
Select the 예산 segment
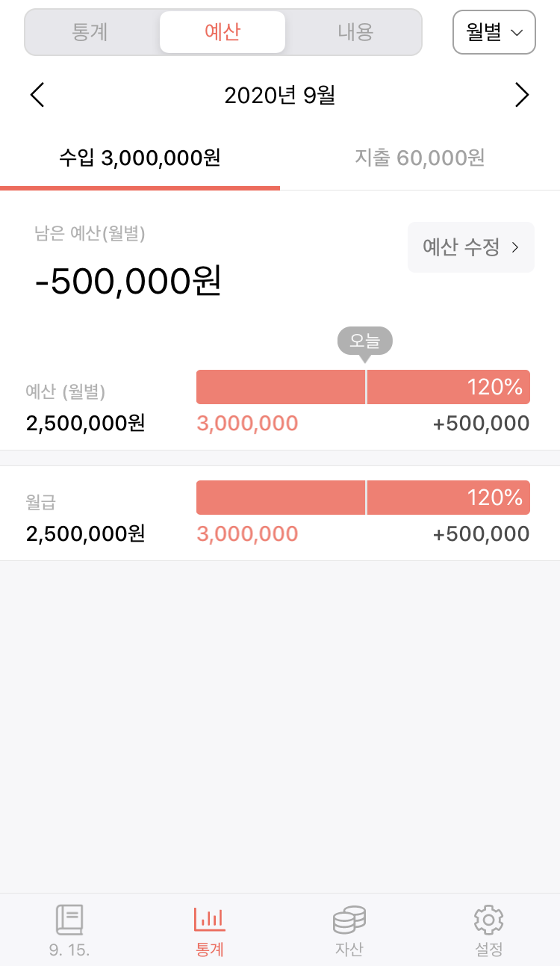pos(223,32)
